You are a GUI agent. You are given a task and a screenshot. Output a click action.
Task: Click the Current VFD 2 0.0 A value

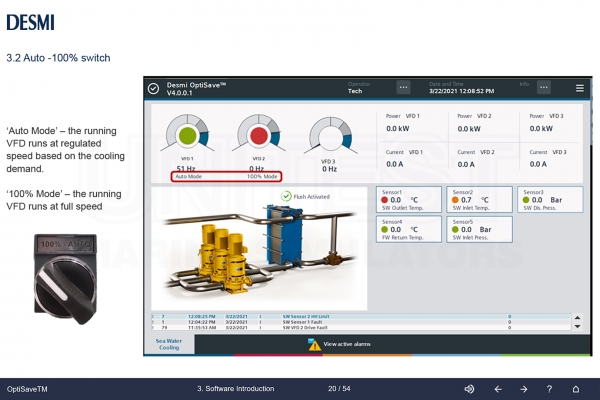click(466, 164)
